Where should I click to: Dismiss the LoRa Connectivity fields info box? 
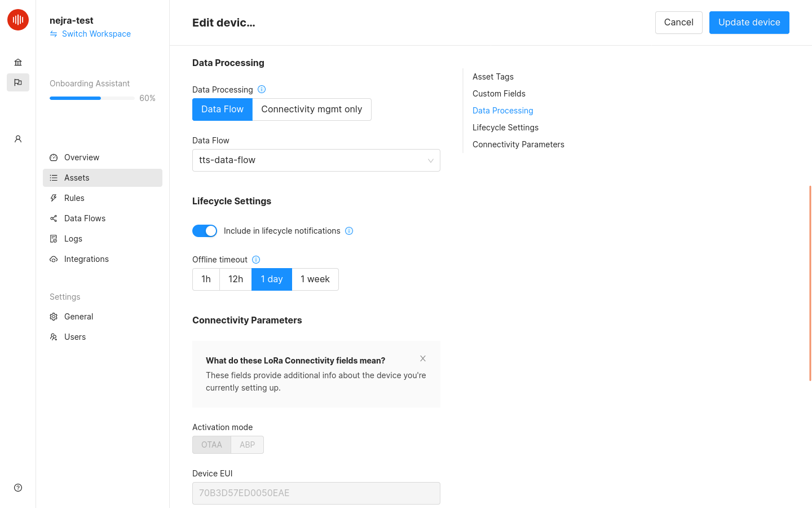(422, 358)
